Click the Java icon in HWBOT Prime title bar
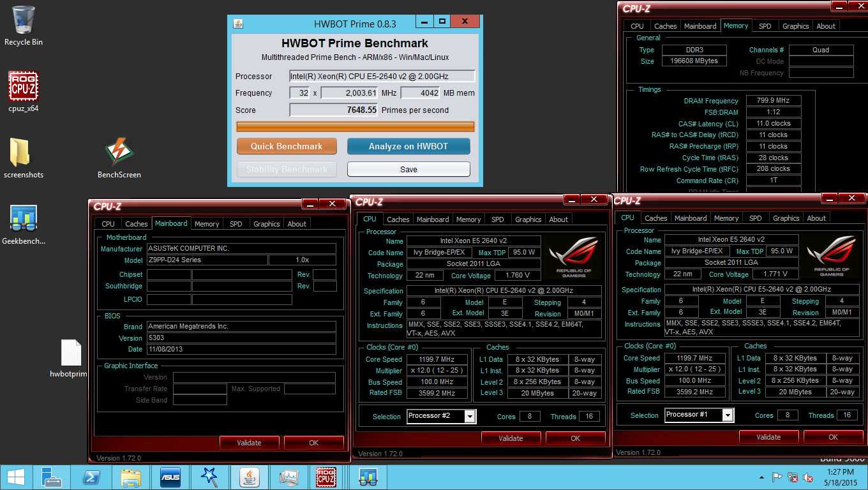 coord(238,24)
